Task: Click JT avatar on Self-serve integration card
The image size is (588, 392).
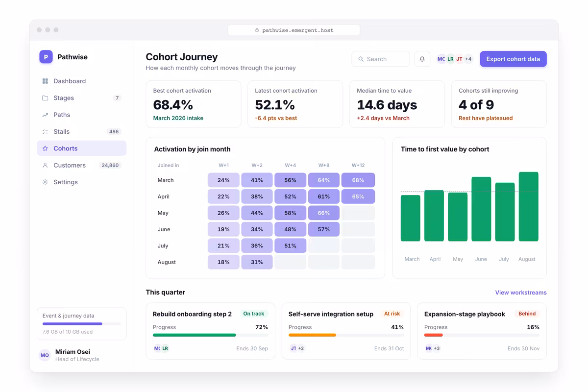Action: 293,348
